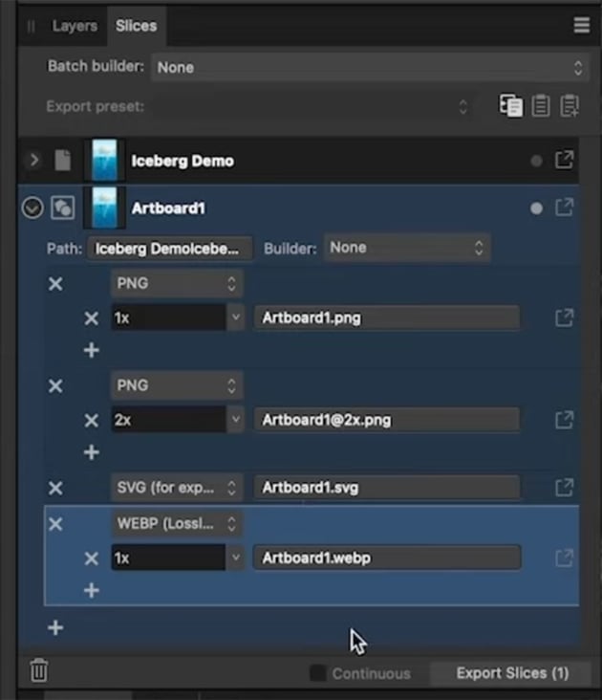The height and width of the screenshot is (700, 602).
Task: Add a new export format to Artboard1
Action: [x=55, y=627]
